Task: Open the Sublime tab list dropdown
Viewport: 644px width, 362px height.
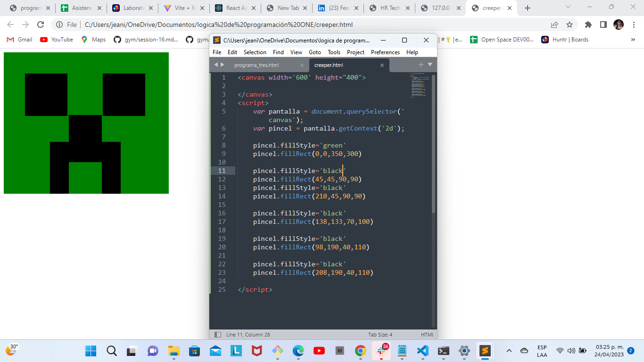Action: 430,65
